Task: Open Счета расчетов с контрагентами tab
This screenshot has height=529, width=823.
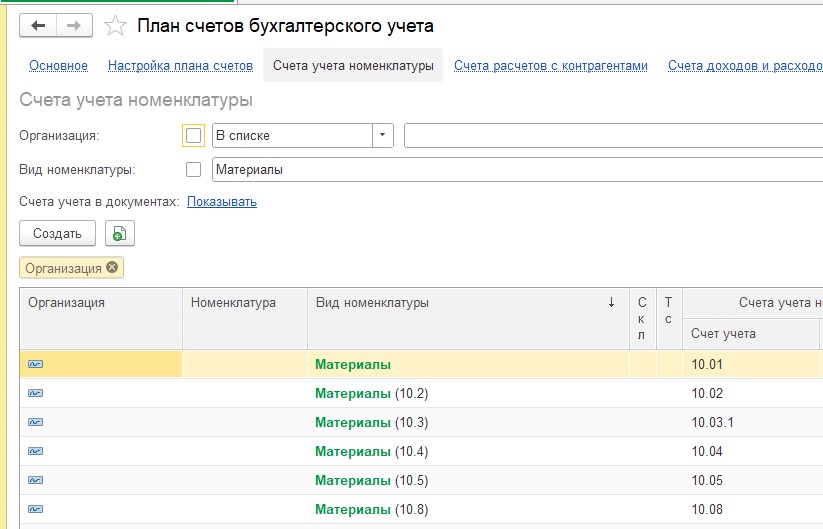Action: coord(551,66)
